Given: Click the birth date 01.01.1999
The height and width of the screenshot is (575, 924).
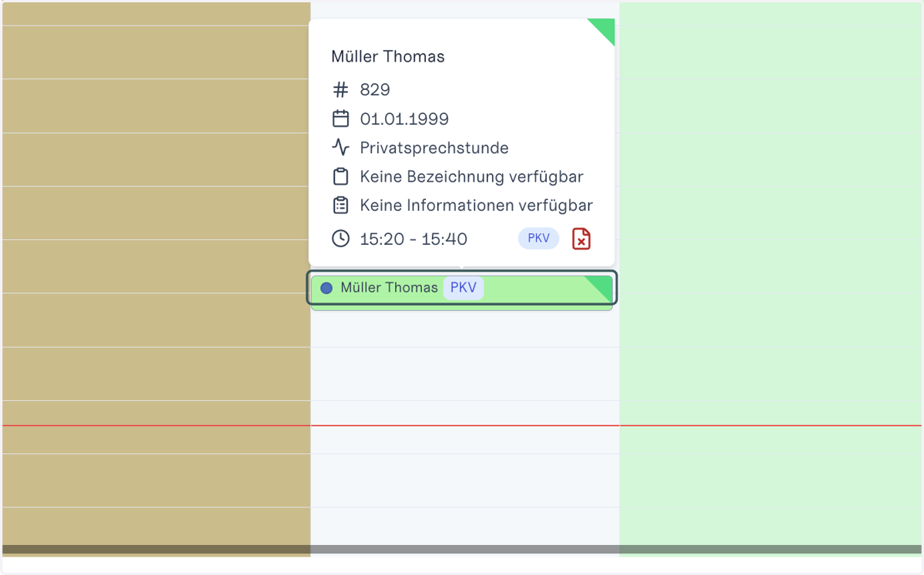Looking at the screenshot, I should [x=404, y=119].
